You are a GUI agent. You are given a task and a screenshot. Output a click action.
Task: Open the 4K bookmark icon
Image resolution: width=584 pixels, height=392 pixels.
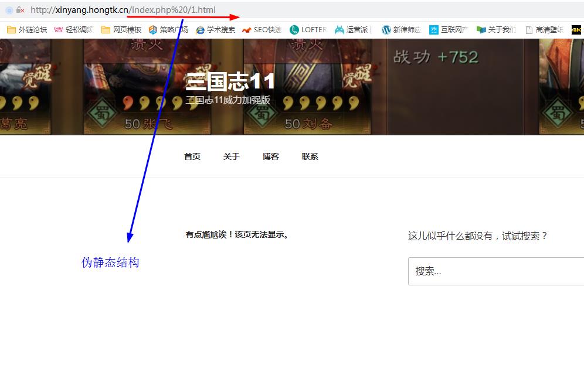point(576,30)
